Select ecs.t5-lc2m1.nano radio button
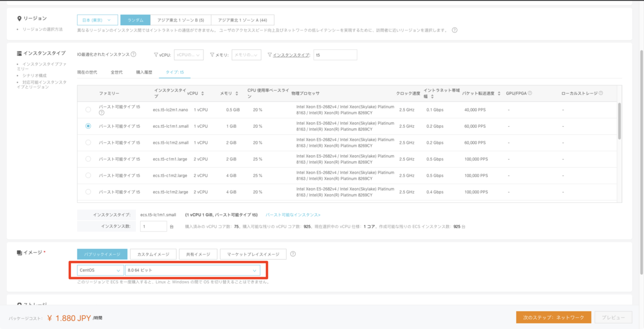Viewport: 644px width, 329px height. (x=88, y=109)
